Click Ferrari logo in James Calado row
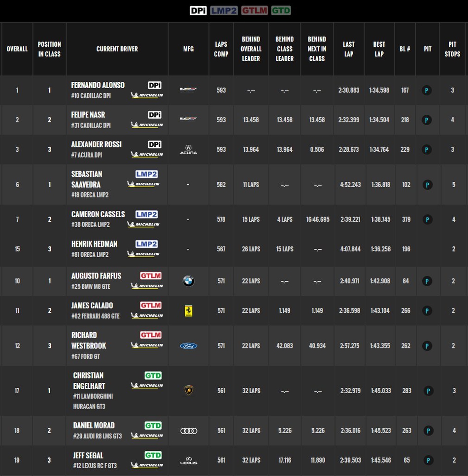468x476 pixels. (189, 311)
